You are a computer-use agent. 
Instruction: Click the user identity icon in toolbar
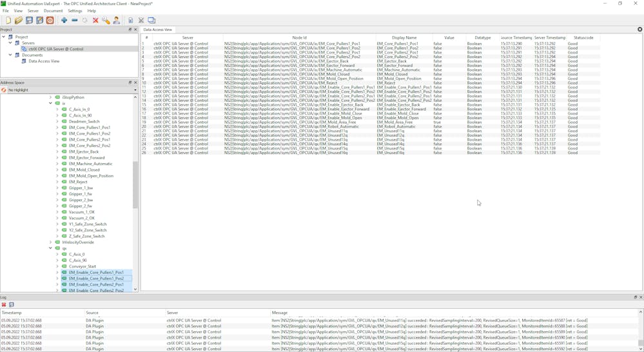click(x=117, y=21)
